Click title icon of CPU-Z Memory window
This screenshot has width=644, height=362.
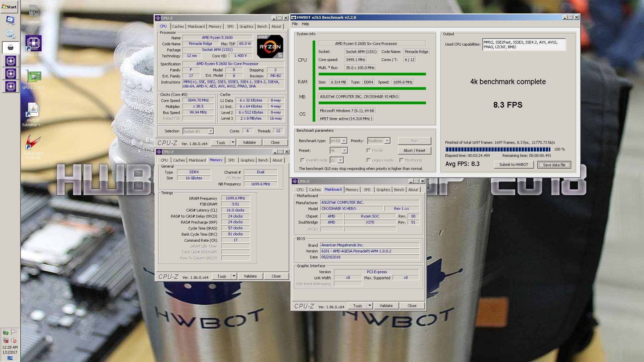pyautogui.click(x=159, y=152)
